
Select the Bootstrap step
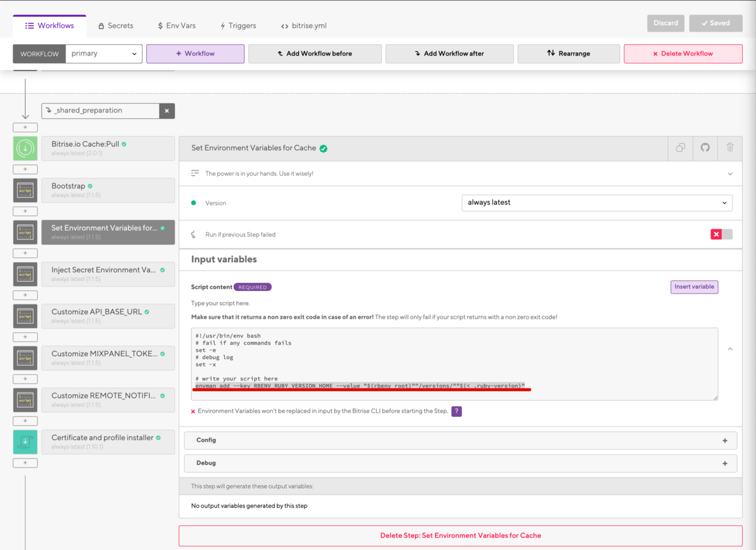click(x=108, y=190)
